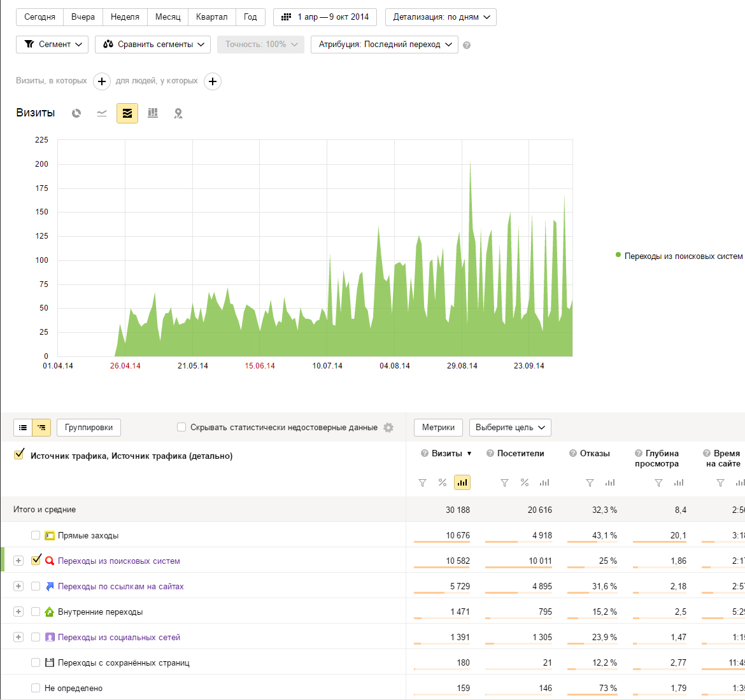Check the Прямые заходы row checkbox
745x700 pixels.
[x=36, y=536]
